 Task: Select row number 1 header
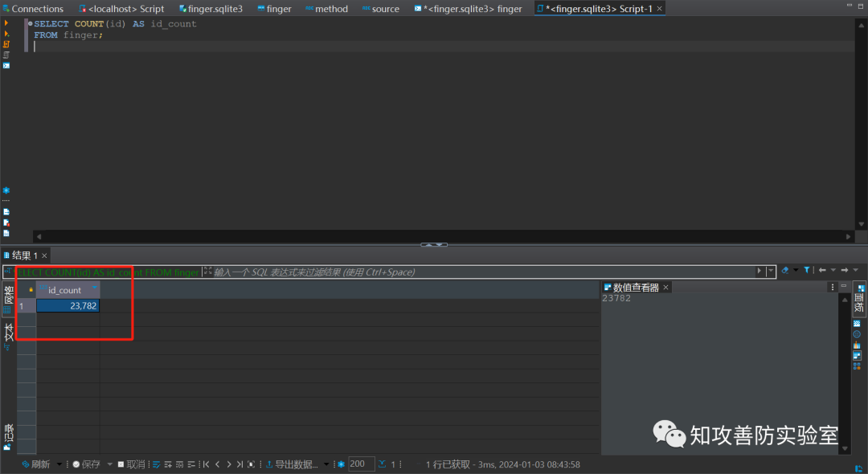pos(26,306)
